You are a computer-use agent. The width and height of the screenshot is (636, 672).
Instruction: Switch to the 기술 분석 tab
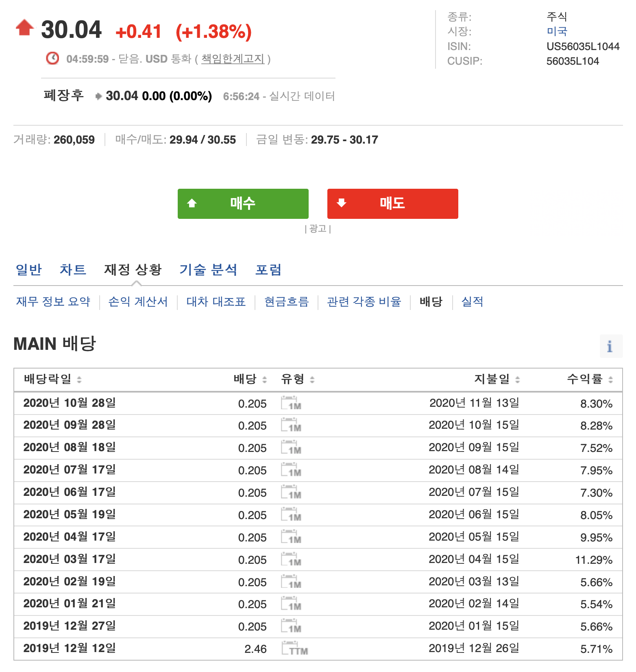pyautogui.click(x=208, y=269)
